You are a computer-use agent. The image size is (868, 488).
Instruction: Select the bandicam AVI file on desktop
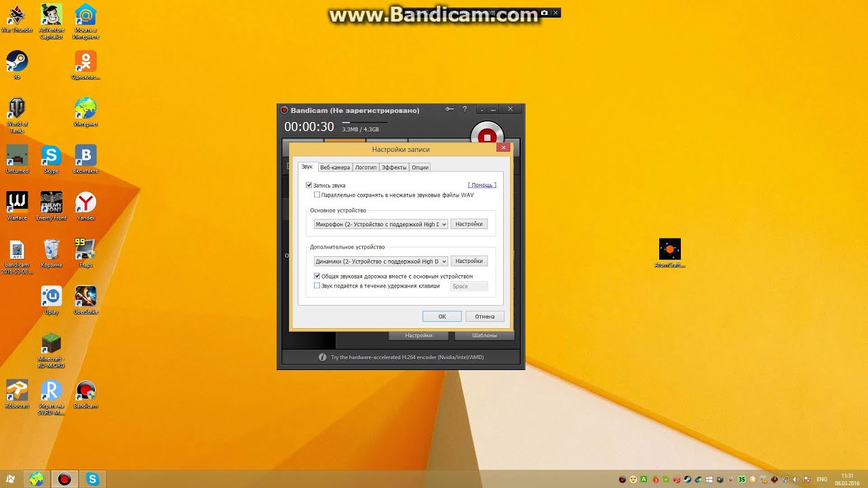coord(17,257)
